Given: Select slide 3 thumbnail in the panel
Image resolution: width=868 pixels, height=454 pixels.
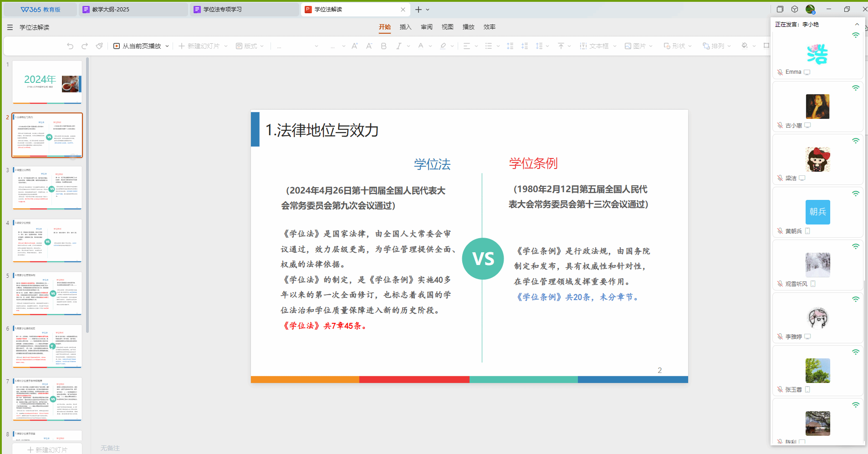Looking at the screenshot, I should [47, 188].
